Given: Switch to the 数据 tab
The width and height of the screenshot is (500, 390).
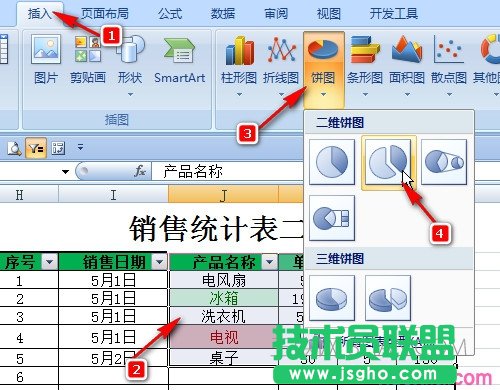Looking at the screenshot, I should [223, 14].
